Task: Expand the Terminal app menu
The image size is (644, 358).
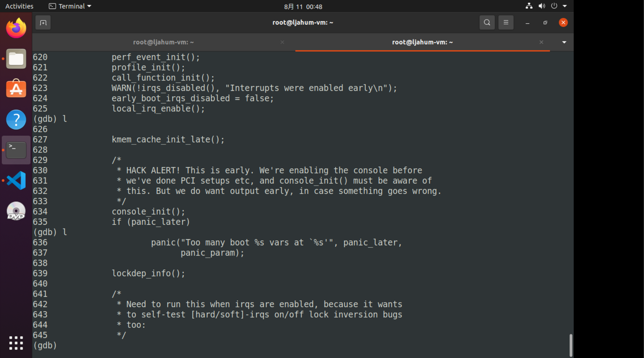Action: [70, 6]
